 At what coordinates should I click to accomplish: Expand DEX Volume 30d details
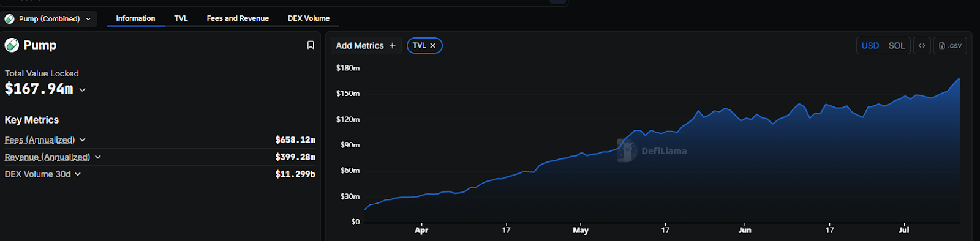(x=78, y=174)
